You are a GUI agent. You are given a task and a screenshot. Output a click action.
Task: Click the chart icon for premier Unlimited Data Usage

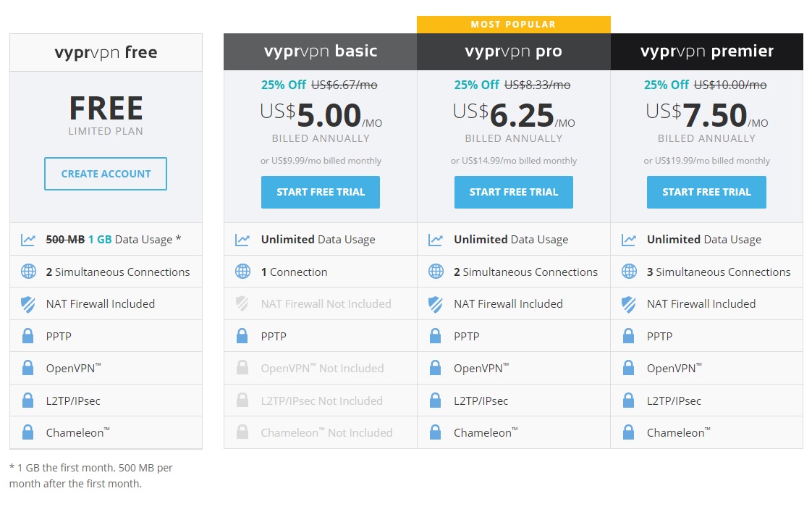click(629, 240)
